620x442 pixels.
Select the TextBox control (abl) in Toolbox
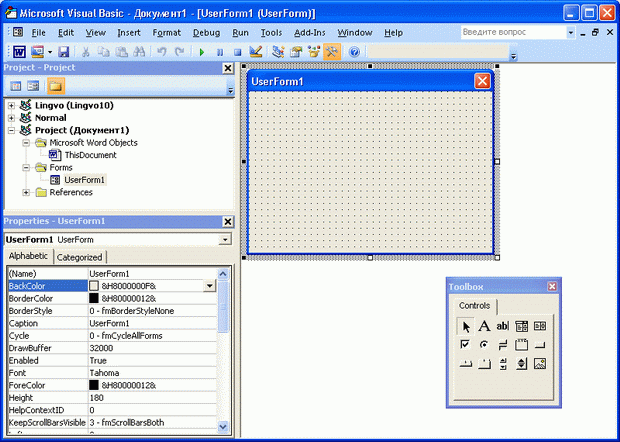click(503, 326)
